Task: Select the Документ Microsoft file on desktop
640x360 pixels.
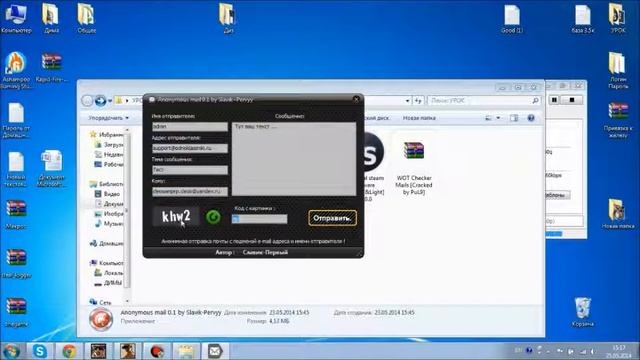Action: click(x=51, y=169)
